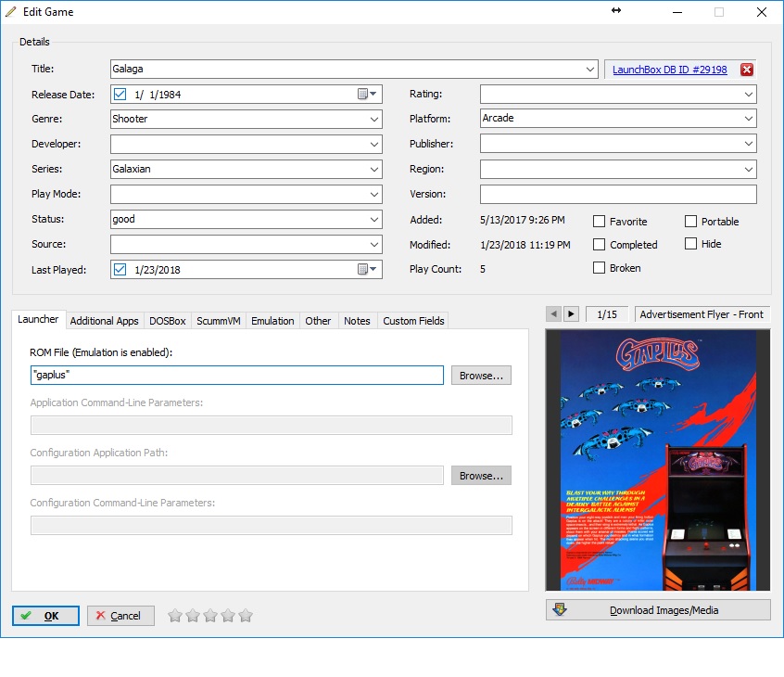
Task: Uncheck the Release Date checkbox
Action: (x=120, y=94)
